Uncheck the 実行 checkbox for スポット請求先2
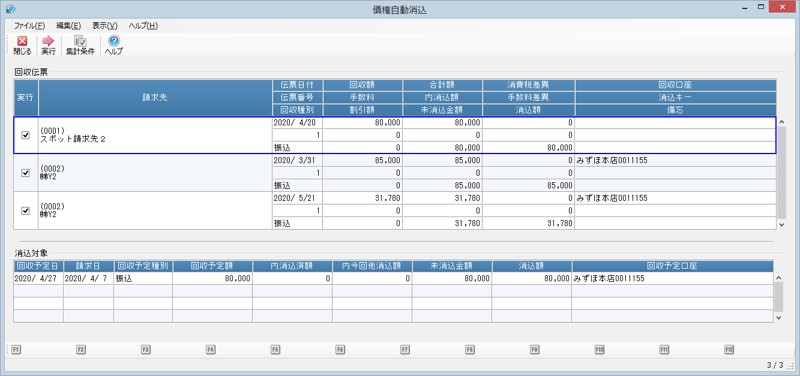 pyautogui.click(x=26, y=135)
